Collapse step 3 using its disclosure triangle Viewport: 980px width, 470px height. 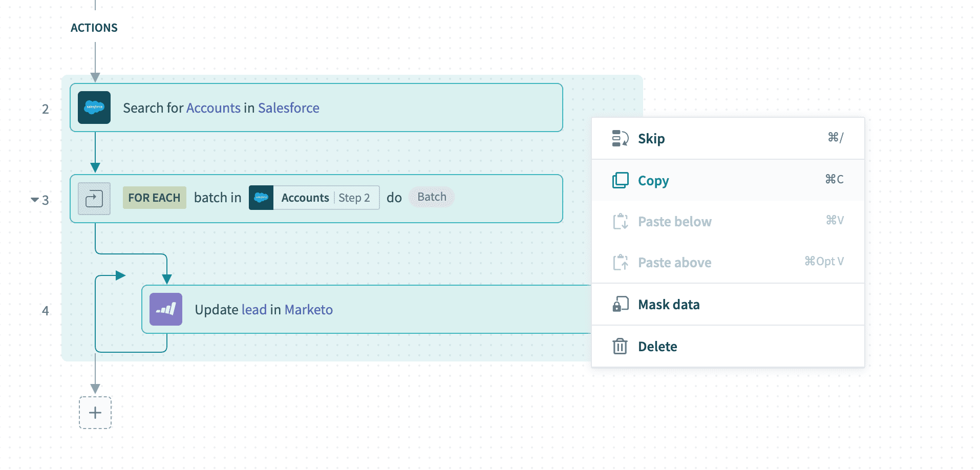34,201
